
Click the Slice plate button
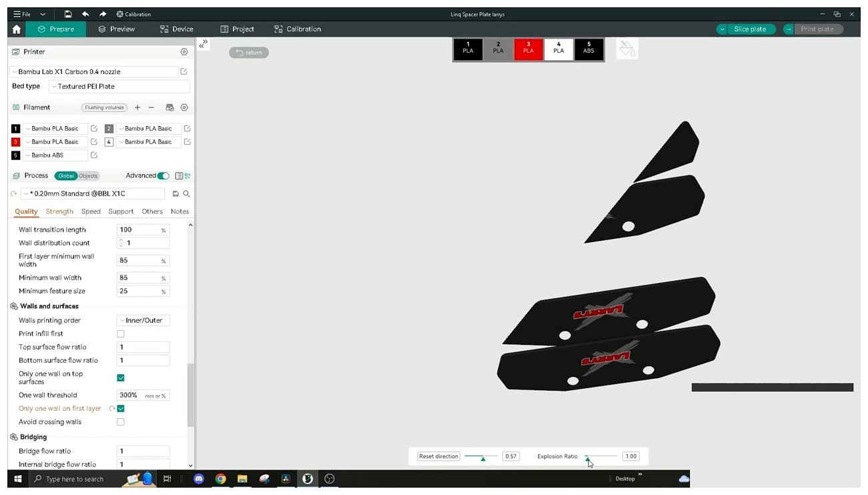point(750,29)
